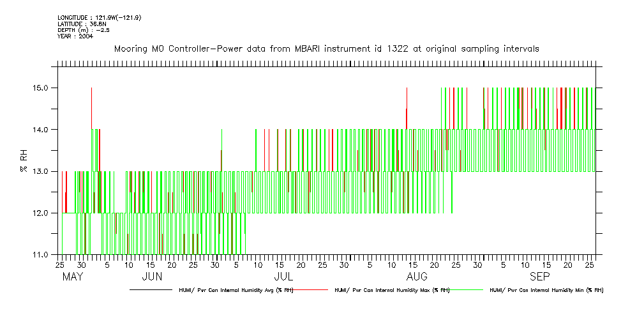Click the Internal Humidity Avg legend entry
This screenshot has height=322, width=644.
coord(233,290)
